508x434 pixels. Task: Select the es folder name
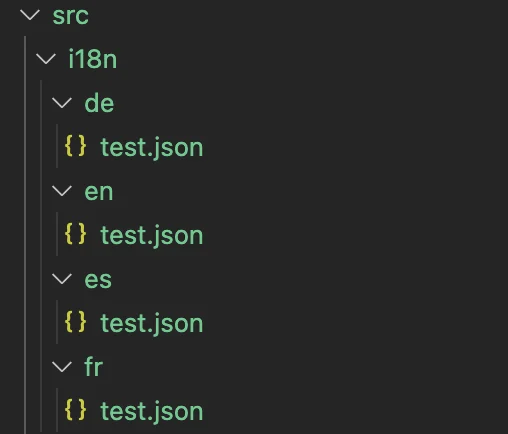pos(98,280)
